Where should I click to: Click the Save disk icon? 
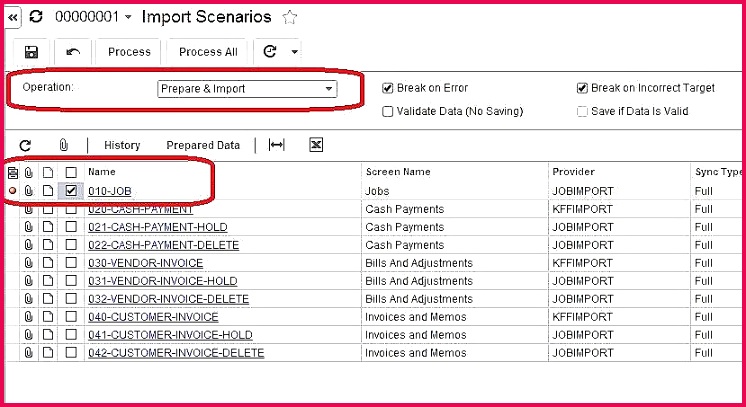[31, 52]
